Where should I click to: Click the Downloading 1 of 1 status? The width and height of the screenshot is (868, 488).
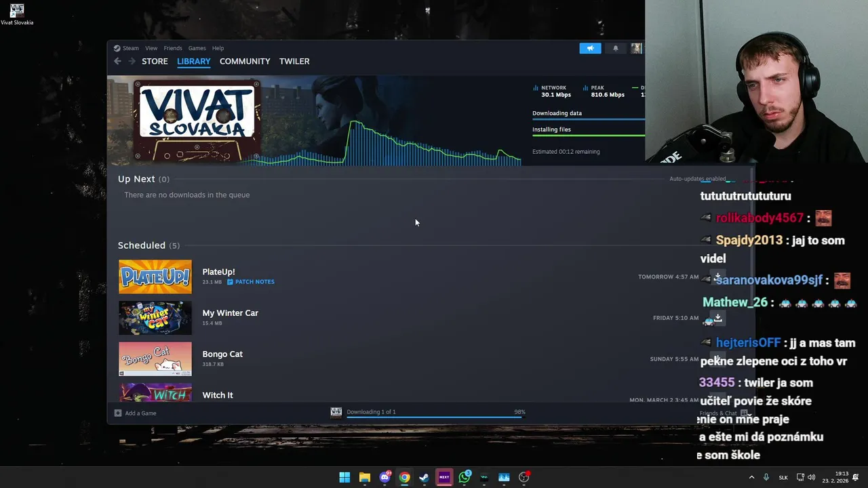tap(371, 412)
